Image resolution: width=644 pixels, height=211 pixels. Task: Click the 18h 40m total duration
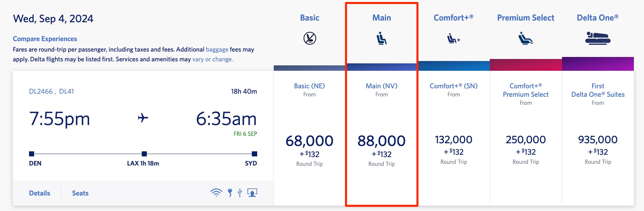(244, 91)
